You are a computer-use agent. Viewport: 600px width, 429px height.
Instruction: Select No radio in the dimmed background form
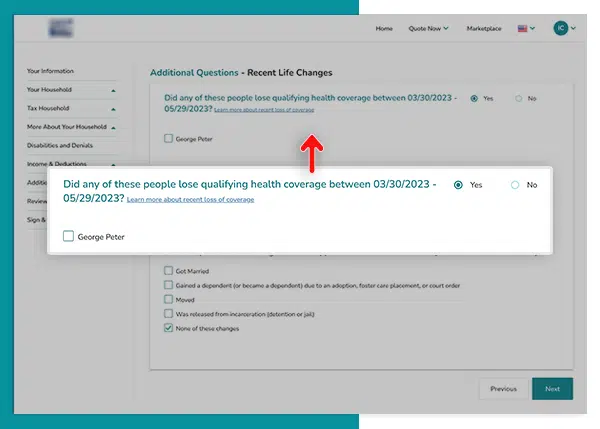518,98
